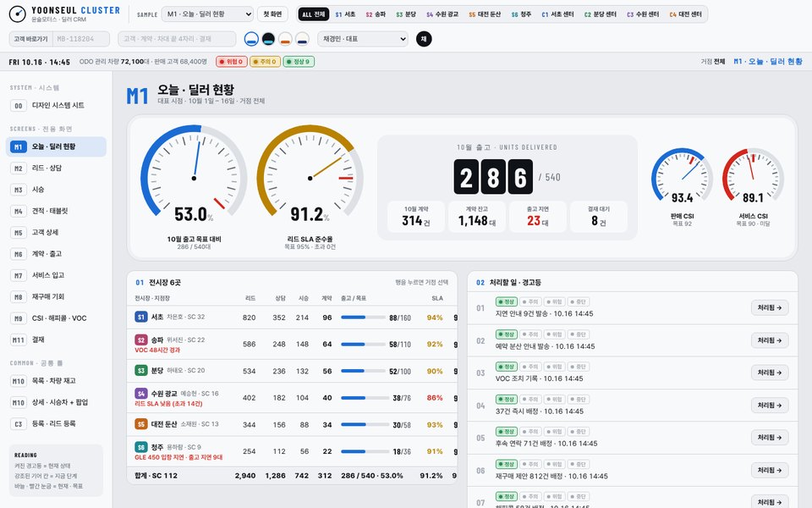Click 처리됨 for task 03 VOC 조치 기록

pos(770,373)
